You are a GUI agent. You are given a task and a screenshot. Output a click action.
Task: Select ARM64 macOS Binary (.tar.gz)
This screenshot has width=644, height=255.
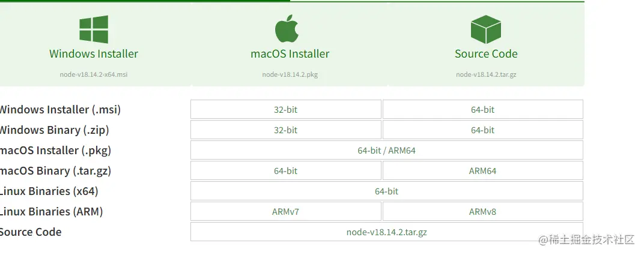click(482, 171)
